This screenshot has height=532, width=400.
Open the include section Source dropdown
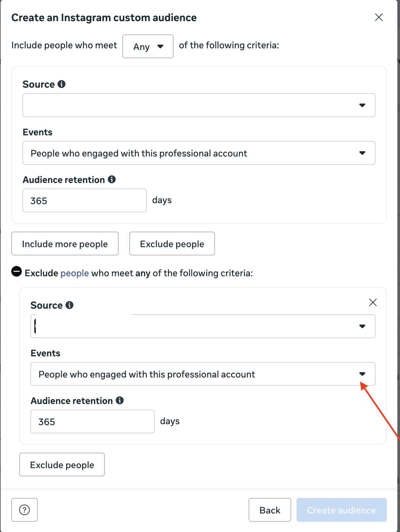click(199, 105)
